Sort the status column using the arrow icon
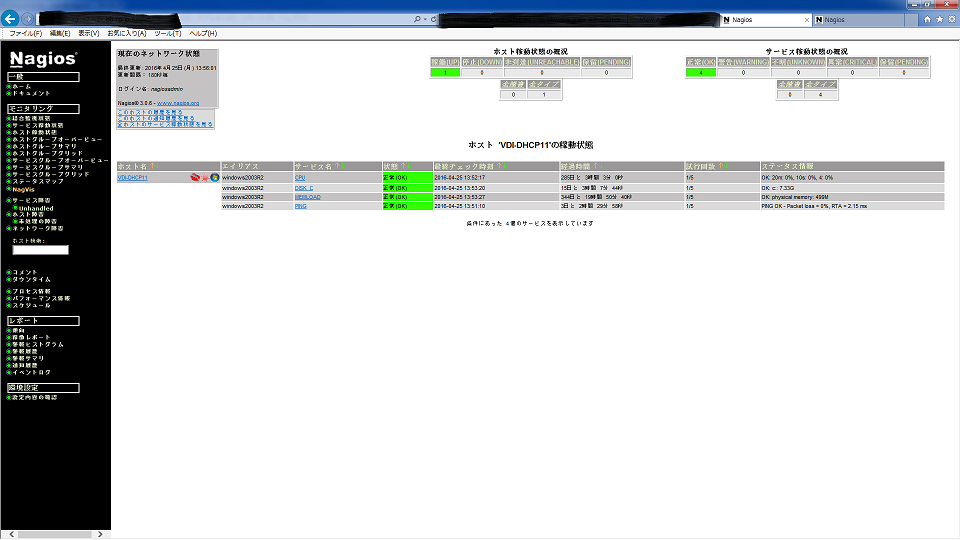The height and width of the screenshot is (540, 960). (x=404, y=166)
